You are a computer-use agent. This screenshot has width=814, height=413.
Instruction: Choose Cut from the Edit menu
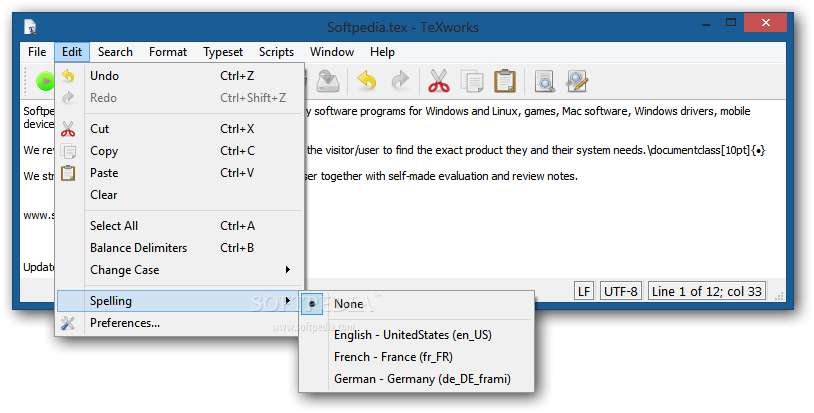click(179, 129)
